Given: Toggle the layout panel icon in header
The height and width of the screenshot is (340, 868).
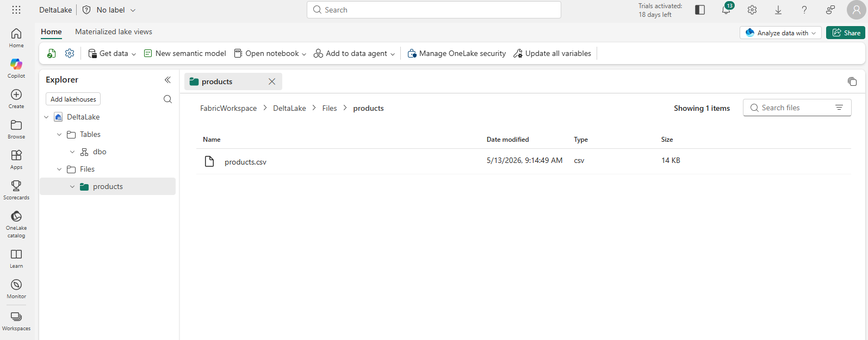Looking at the screenshot, I should tap(700, 10).
